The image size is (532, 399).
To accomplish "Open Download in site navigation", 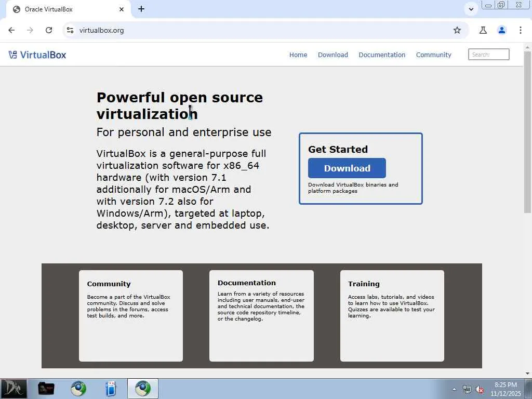I will (x=332, y=55).
